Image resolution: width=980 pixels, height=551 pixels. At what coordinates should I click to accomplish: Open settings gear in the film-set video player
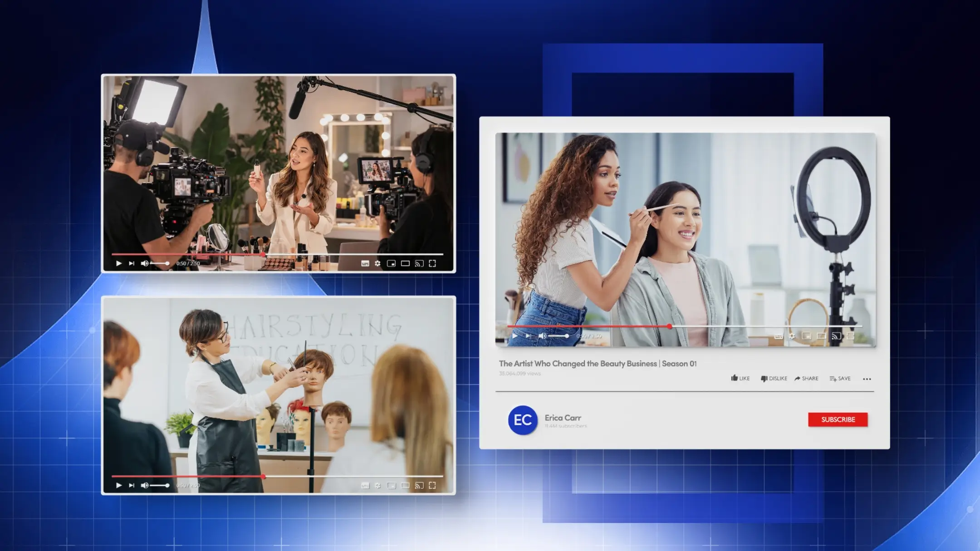click(x=377, y=263)
